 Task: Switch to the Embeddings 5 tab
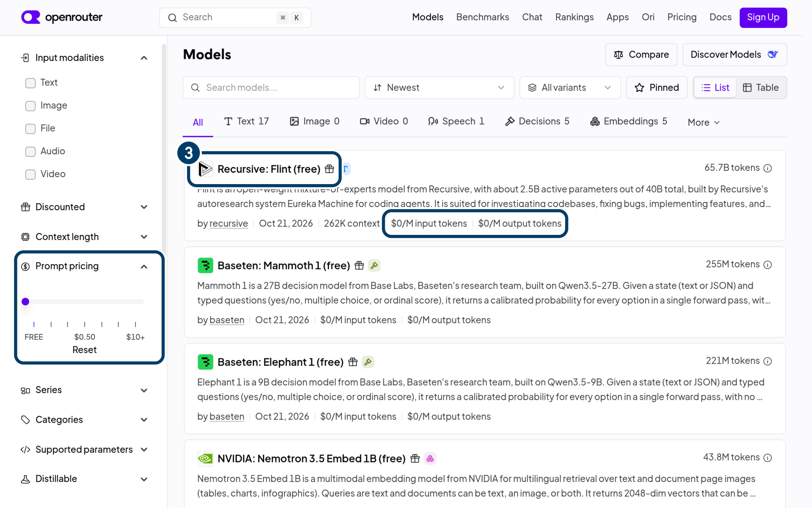tap(628, 122)
